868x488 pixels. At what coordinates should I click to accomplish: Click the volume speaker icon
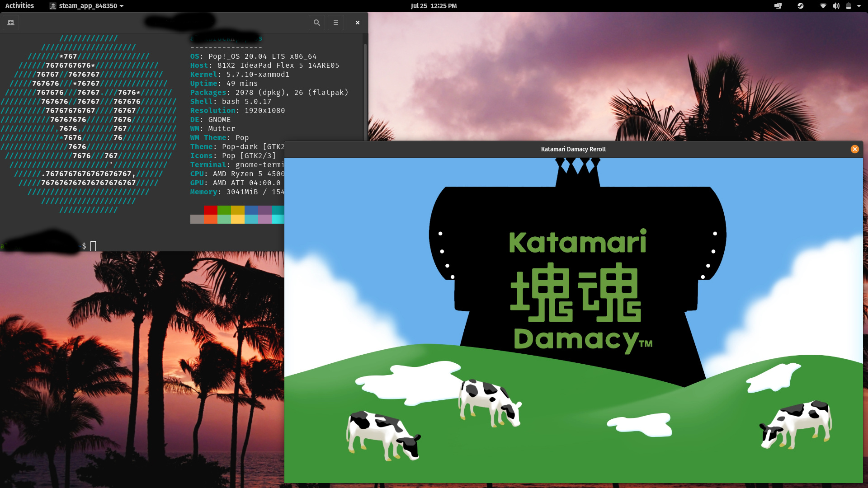click(x=836, y=6)
